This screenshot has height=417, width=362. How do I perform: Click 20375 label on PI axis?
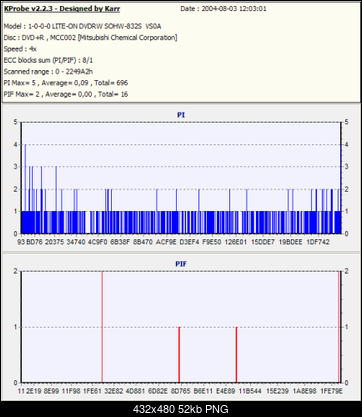click(x=54, y=242)
